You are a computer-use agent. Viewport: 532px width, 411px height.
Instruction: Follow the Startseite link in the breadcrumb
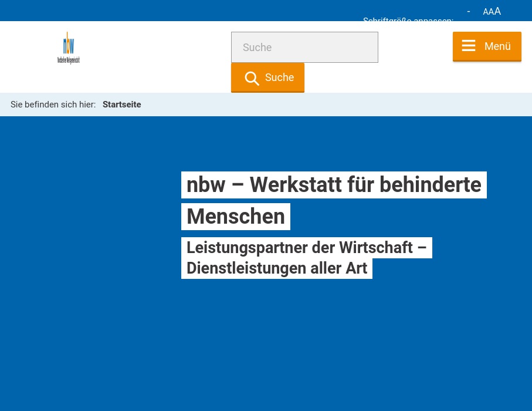(x=121, y=105)
